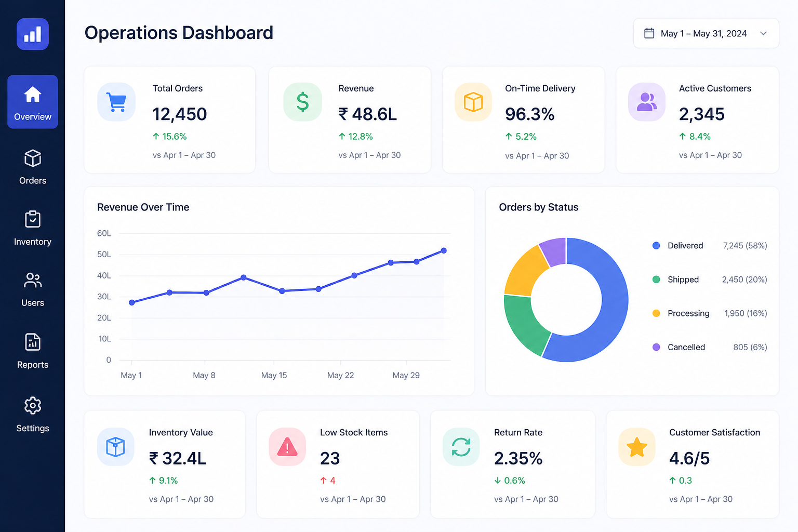Image resolution: width=798 pixels, height=532 pixels.
Task: Click the blue package Inventory Value icon
Action: pyautogui.click(x=116, y=447)
